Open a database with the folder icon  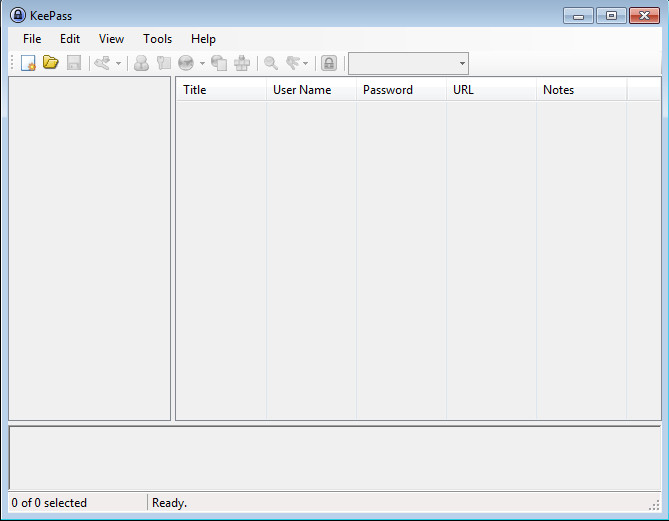click(x=51, y=63)
